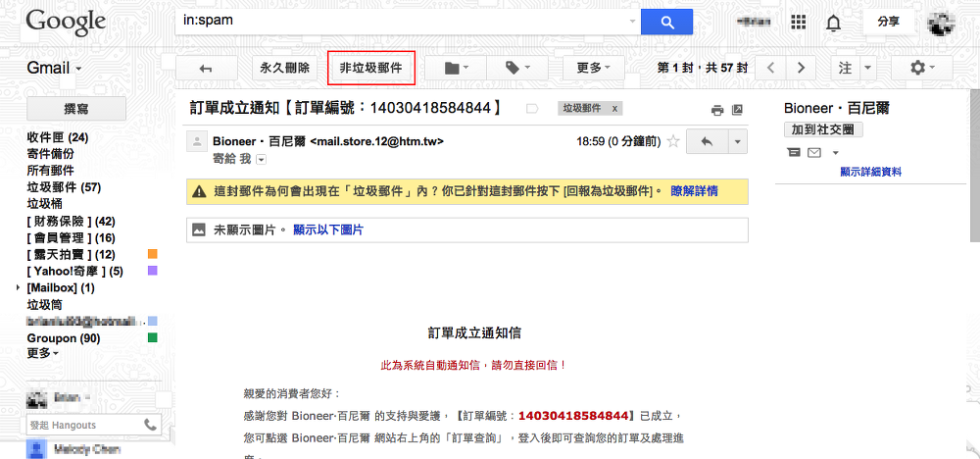Image resolution: width=980 pixels, height=459 pixels.
Task: Click the Google logo
Action: coord(66,22)
